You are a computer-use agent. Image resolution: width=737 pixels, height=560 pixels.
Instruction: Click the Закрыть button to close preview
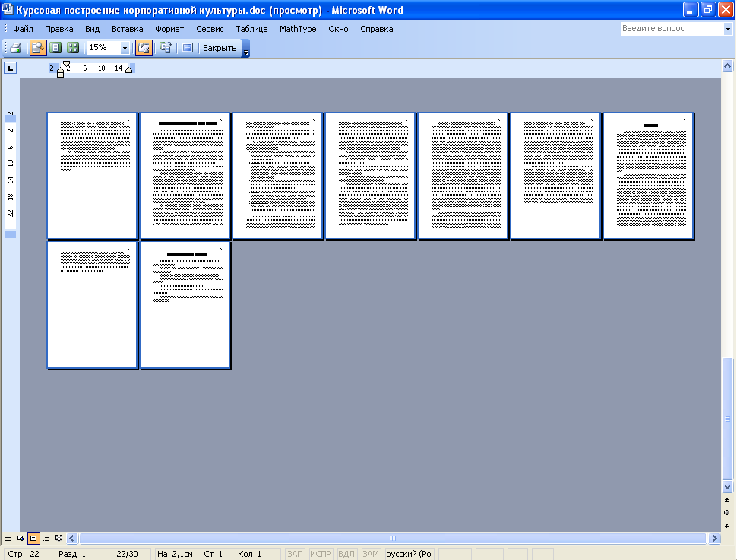[x=220, y=48]
